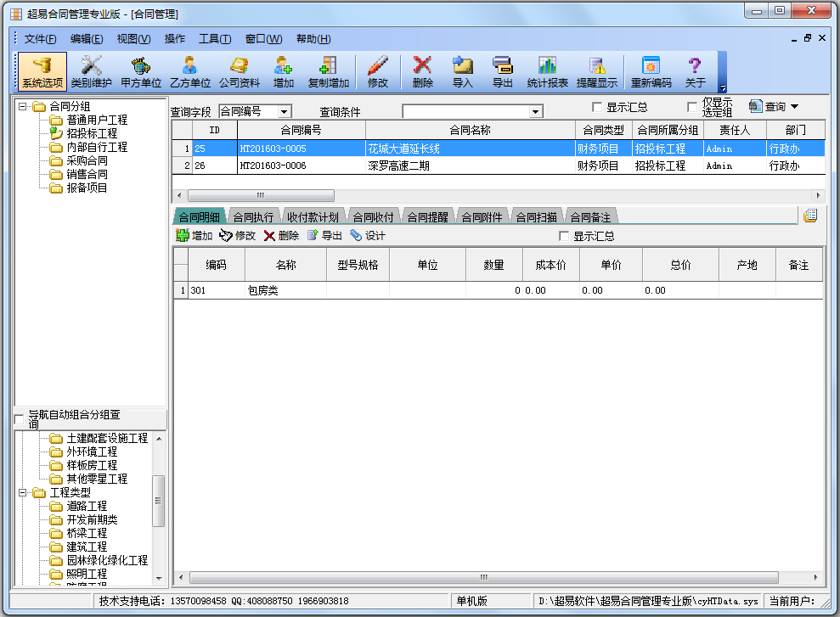Click the 导入 import icon
Viewport: 840px width, 617px height.
[x=462, y=71]
